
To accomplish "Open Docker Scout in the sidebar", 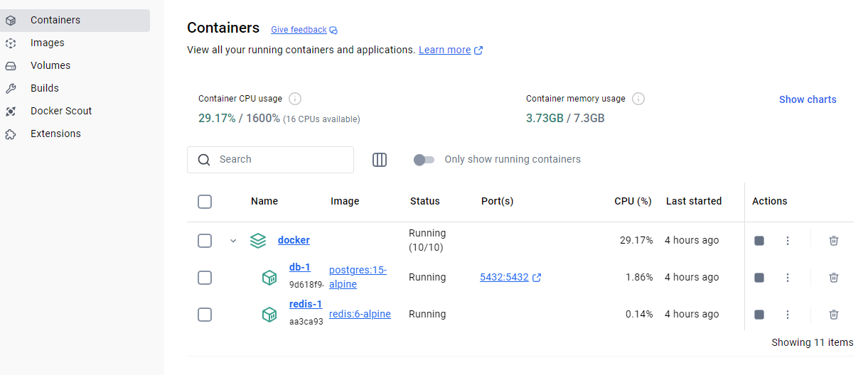I will [75, 111].
